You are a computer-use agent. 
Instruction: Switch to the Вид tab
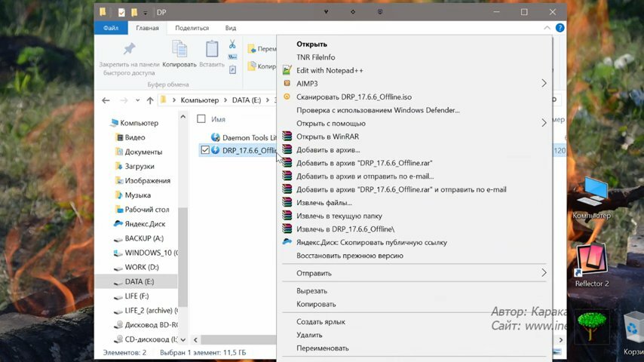pos(231,28)
